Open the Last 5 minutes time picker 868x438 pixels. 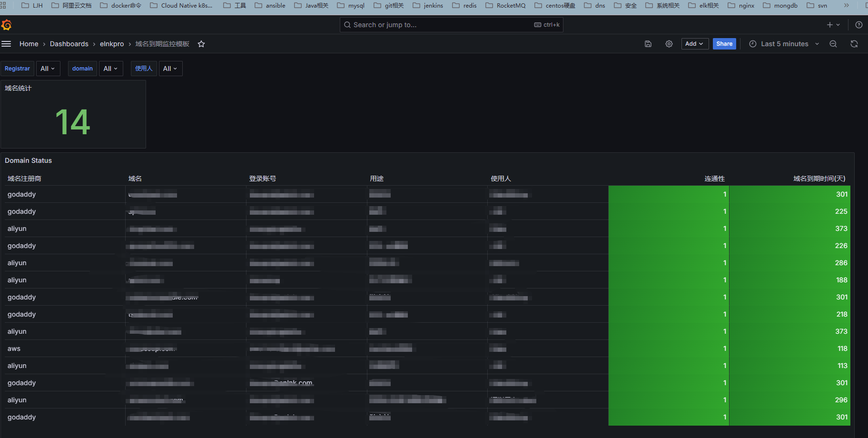(784, 44)
